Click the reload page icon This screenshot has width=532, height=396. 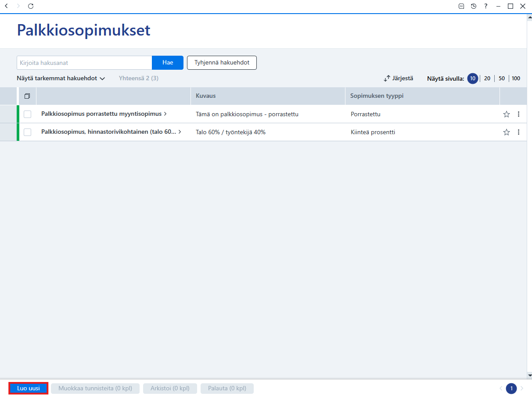[30, 6]
